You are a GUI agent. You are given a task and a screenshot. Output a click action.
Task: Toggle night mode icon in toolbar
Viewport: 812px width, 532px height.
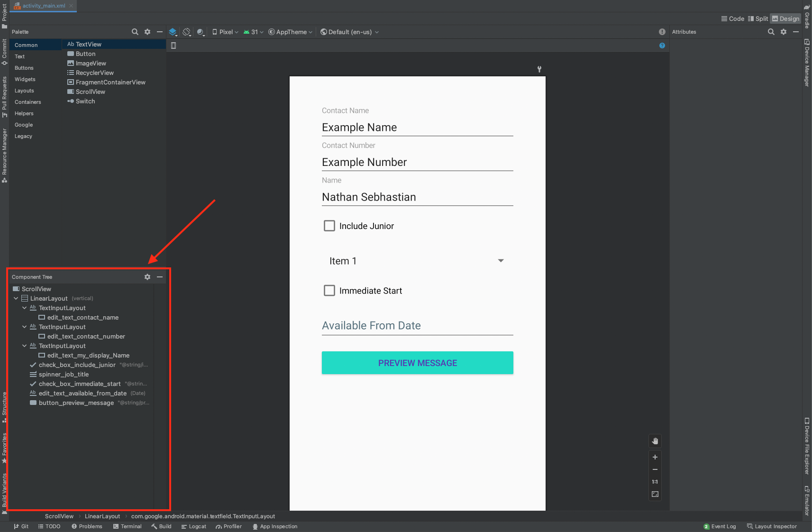(201, 32)
